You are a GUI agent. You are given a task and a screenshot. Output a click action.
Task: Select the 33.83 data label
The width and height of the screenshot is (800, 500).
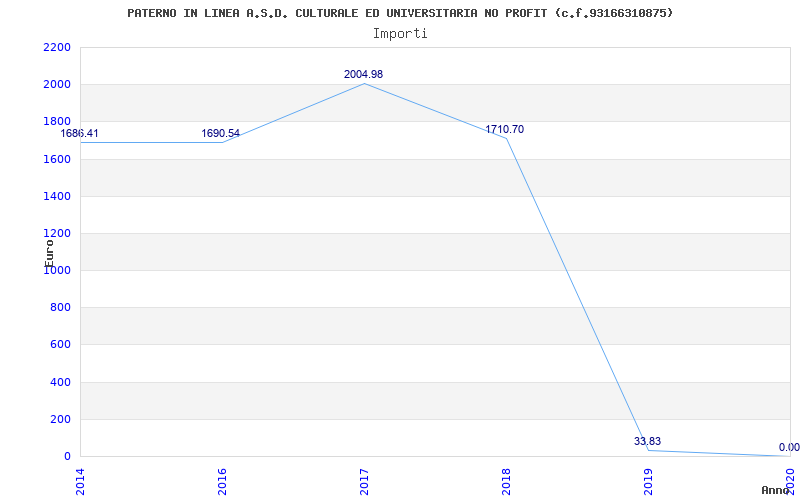point(647,441)
